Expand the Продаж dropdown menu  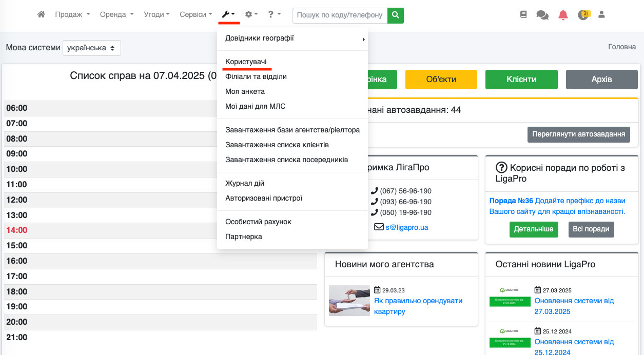click(x=72, y=15)
